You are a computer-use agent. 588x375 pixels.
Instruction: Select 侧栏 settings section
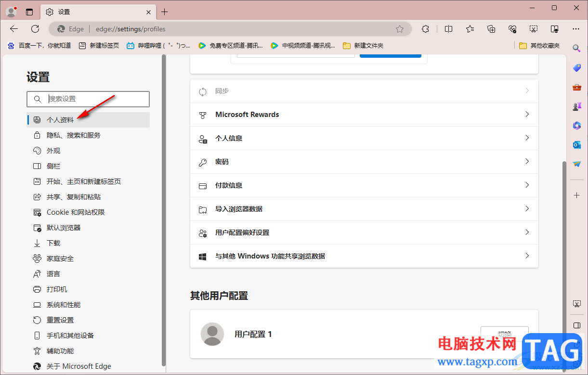(x=88, y=166)
